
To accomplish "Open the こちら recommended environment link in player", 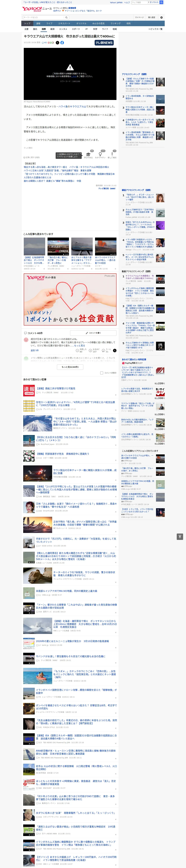I will click(x=74, y=77).
